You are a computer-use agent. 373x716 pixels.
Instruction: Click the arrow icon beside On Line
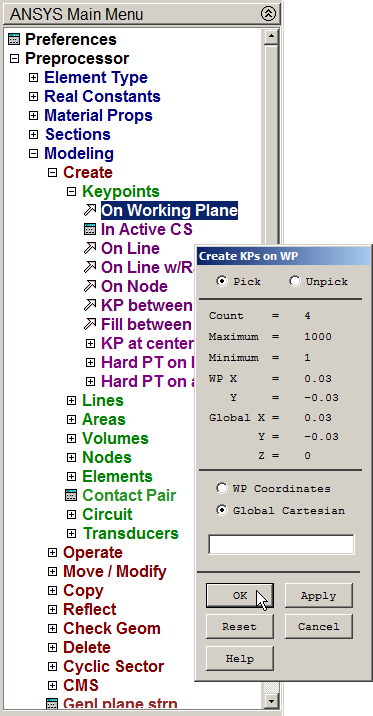90,248
